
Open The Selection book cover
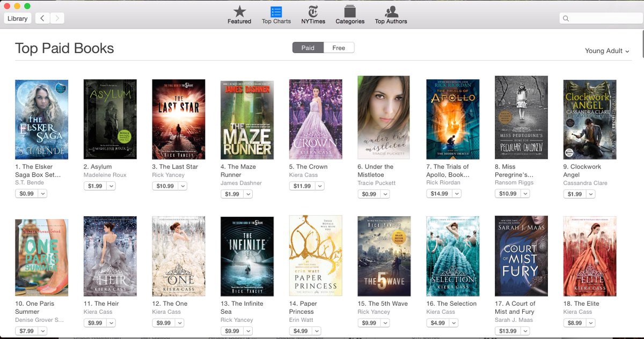[x=453, y=256]
